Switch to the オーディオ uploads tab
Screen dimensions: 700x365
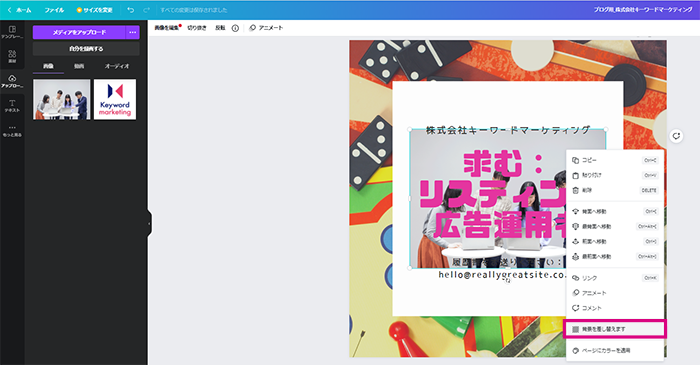click(x=117, y=66)
